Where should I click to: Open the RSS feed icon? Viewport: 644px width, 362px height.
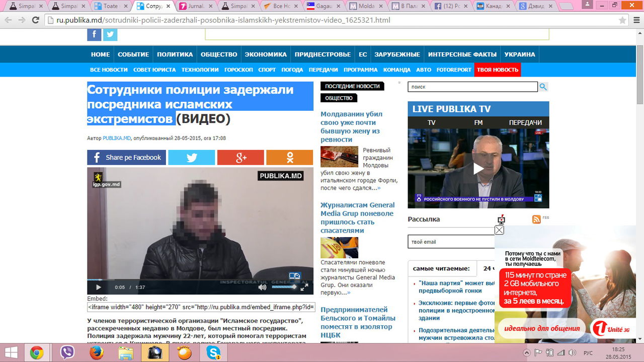(x=536, y=219)
